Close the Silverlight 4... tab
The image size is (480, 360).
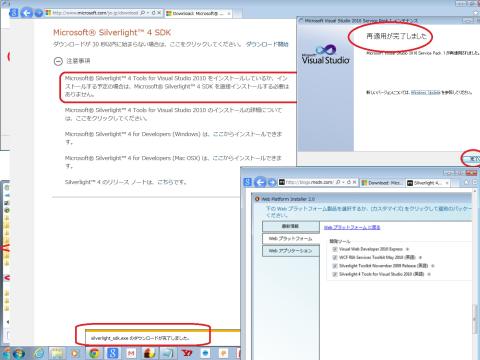(x=447, y=183)
